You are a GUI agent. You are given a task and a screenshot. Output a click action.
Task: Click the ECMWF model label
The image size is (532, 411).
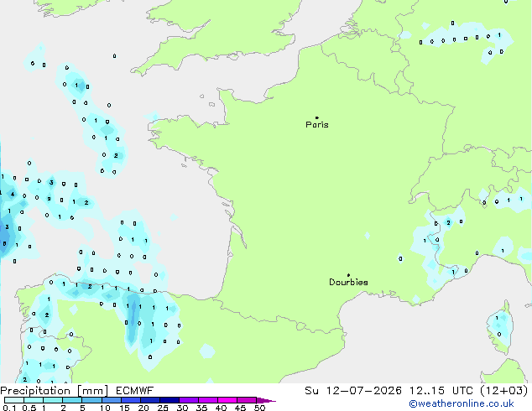point(135,391)
